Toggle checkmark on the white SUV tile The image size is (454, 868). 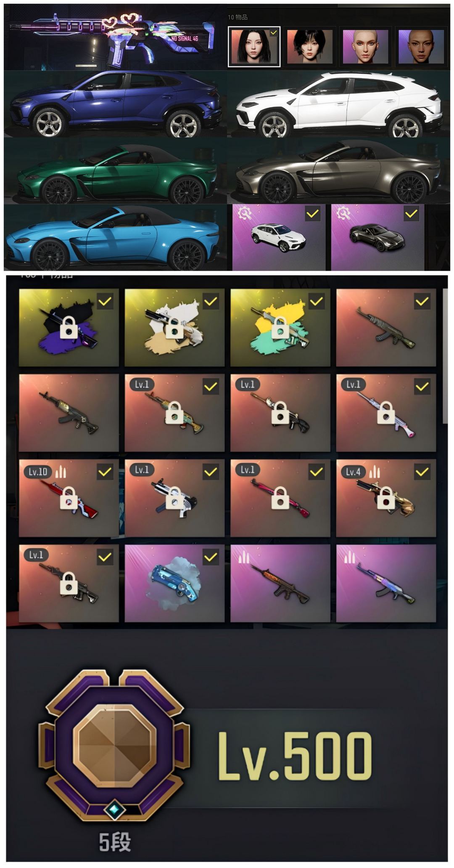coord(312,214)
